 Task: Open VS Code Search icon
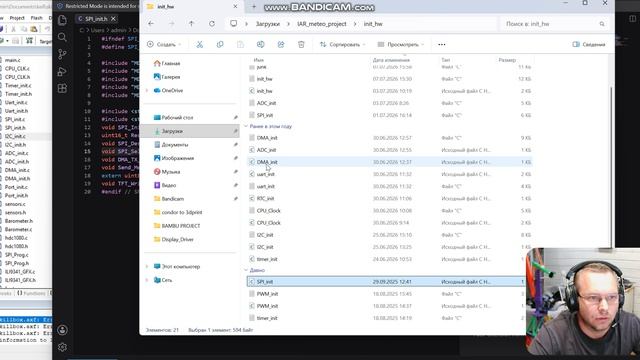[62, 37]
